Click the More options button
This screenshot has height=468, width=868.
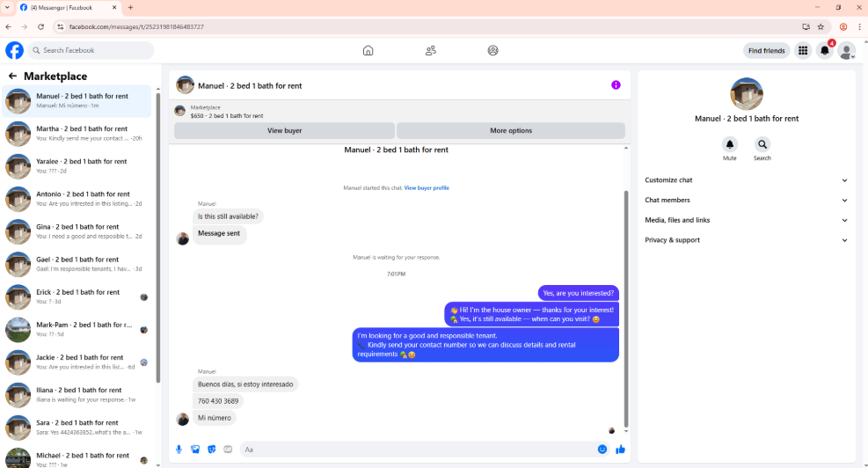[511, 131]
